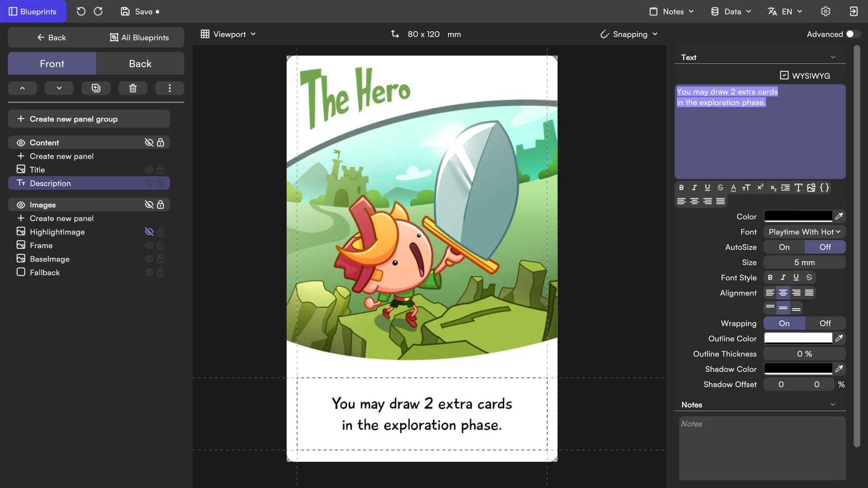Lock the Images panel group
This screenshot has height=488, width=868.
(x=160, y=205)
